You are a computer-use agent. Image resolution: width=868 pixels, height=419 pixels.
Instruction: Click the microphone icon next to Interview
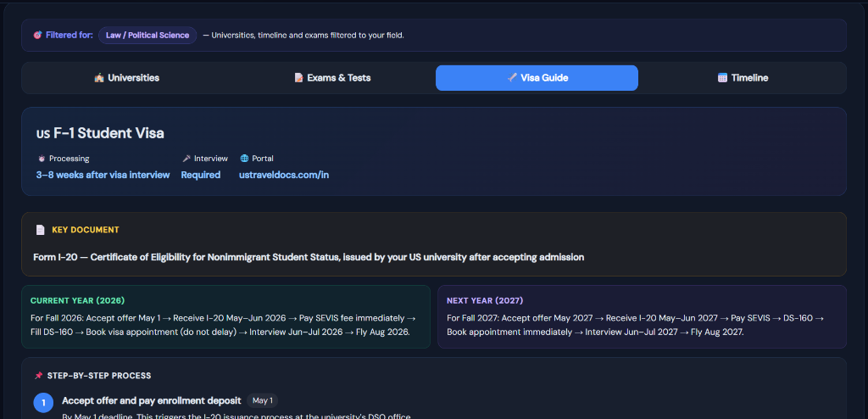[186, 159]
